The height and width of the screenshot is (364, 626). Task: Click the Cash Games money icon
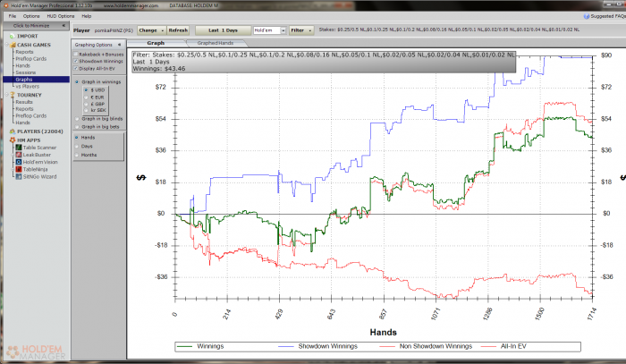13,45
